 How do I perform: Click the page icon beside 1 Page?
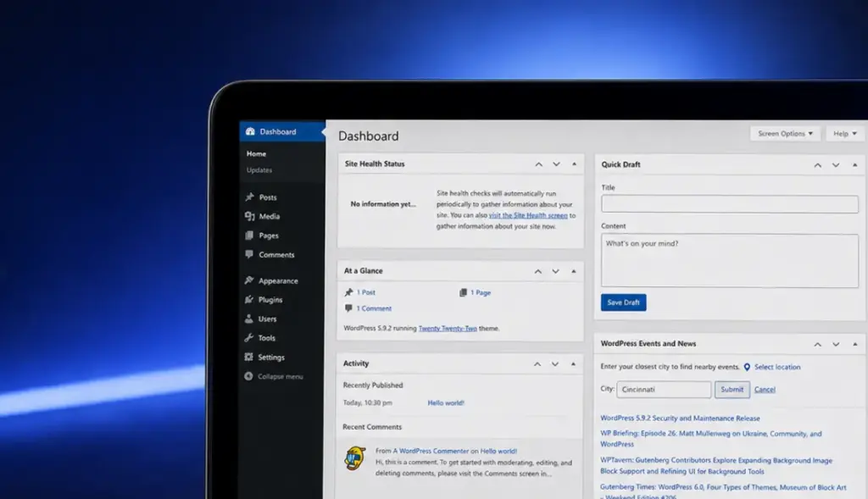(463, 292)
